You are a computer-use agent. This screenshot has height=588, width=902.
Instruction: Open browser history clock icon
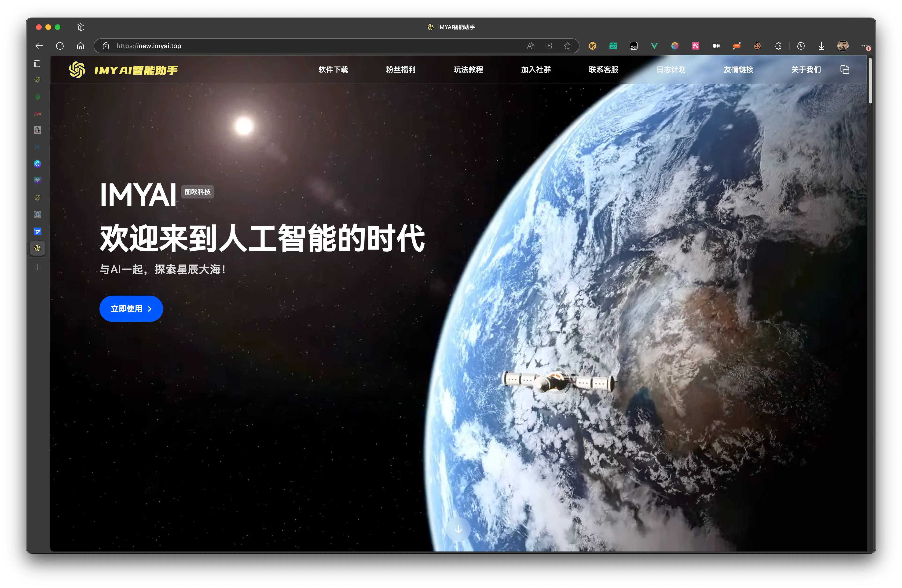[801, 46]
